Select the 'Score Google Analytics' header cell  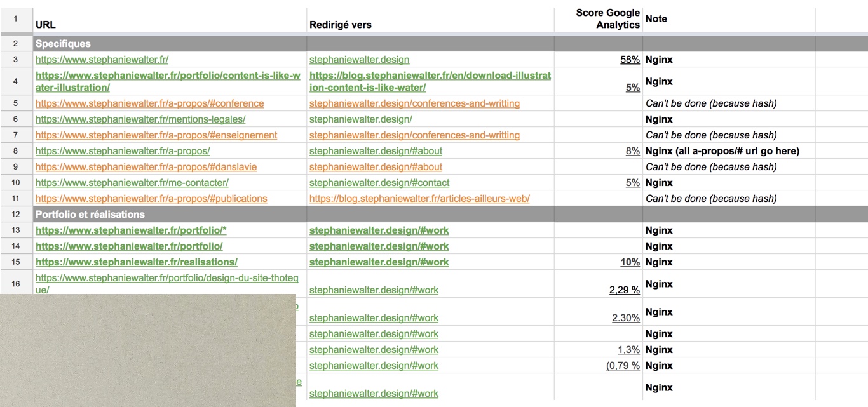pos(598,19)
